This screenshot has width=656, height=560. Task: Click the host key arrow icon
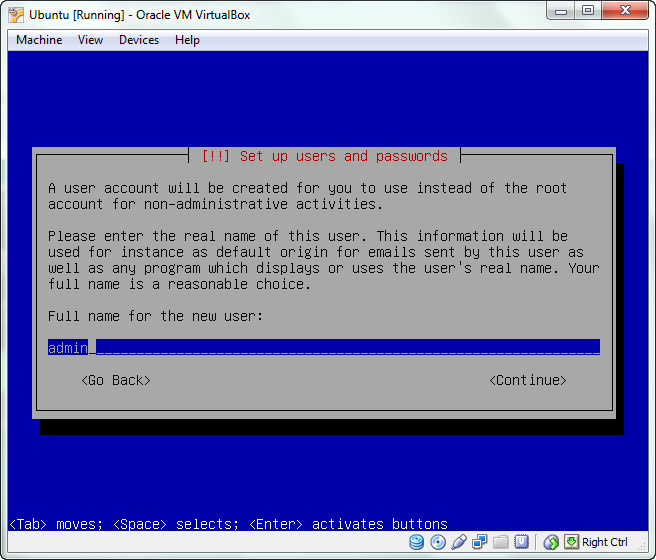coord(571,542)
